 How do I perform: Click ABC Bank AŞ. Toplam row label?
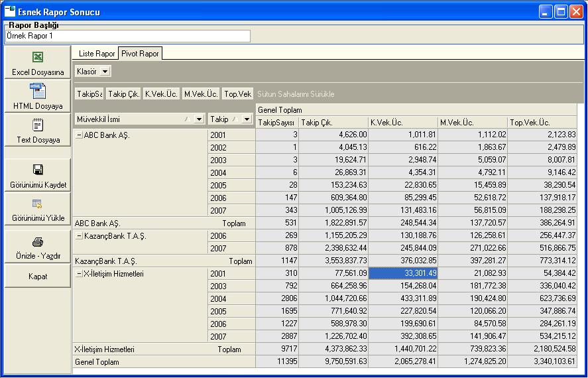(x=164, y=223)
